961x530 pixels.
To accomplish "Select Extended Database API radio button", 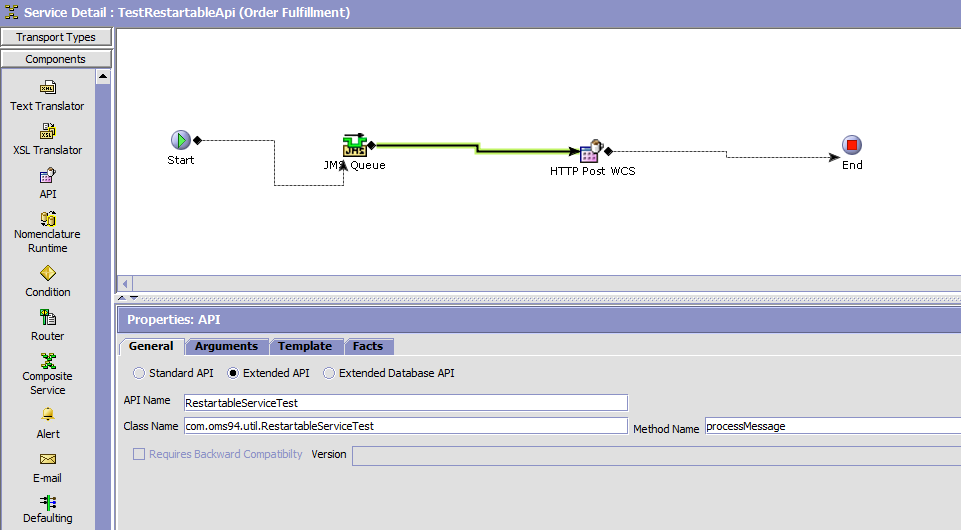I will (x=329, y=373).
